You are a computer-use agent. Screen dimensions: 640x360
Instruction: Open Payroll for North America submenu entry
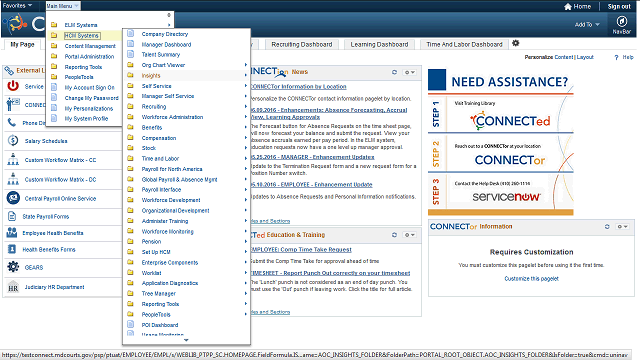172,169
